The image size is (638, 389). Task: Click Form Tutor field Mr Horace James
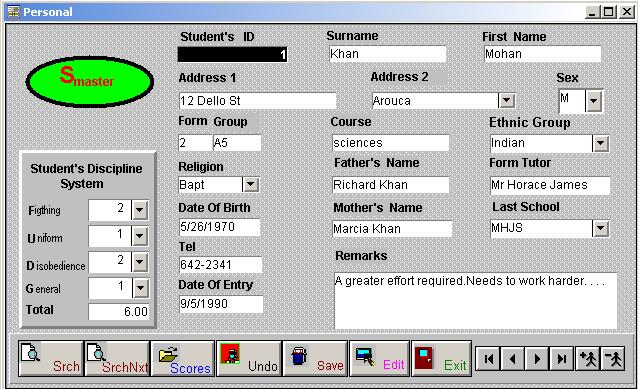[550, 185]
